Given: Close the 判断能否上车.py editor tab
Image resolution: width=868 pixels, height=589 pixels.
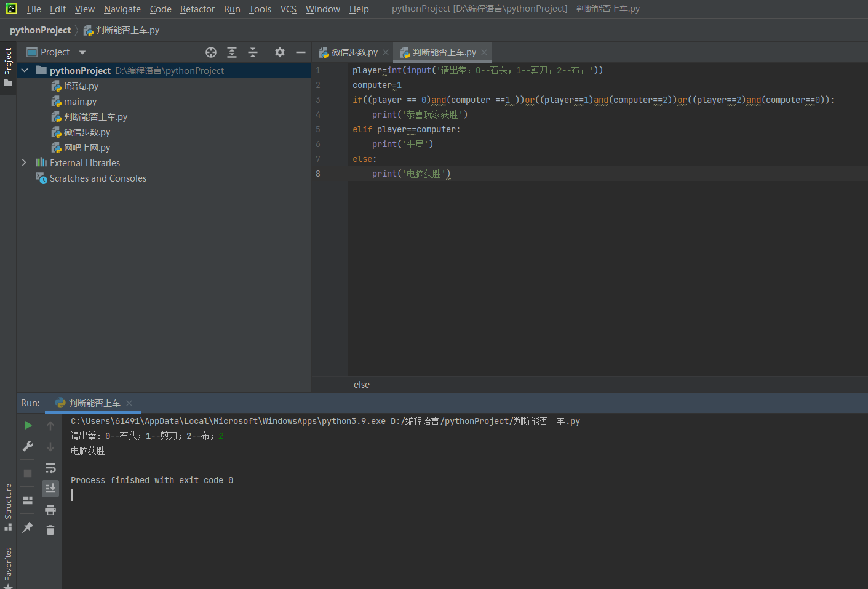Looking at the screenshot, I should click(484, 52).
